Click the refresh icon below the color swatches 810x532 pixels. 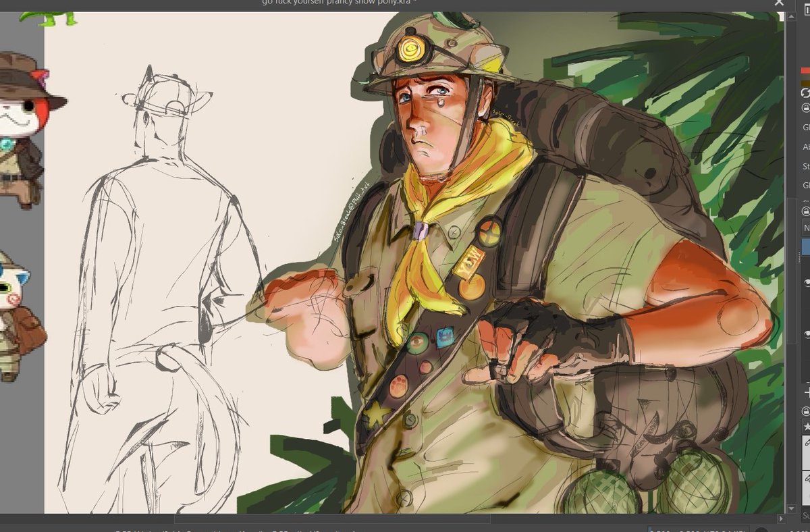805,92
